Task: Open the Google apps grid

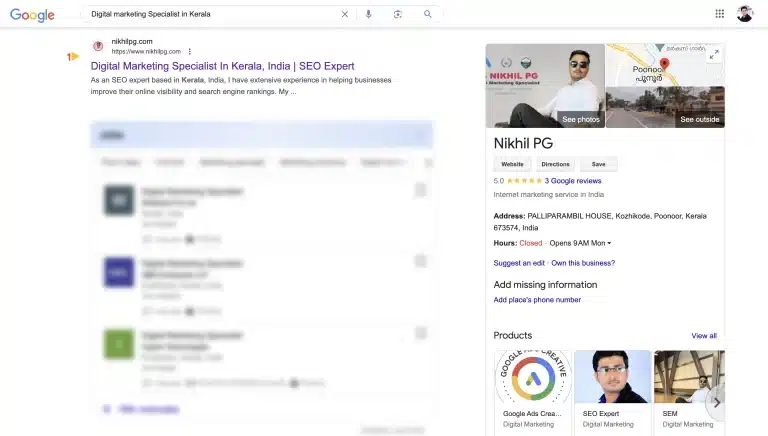Action: click(720, 14)
